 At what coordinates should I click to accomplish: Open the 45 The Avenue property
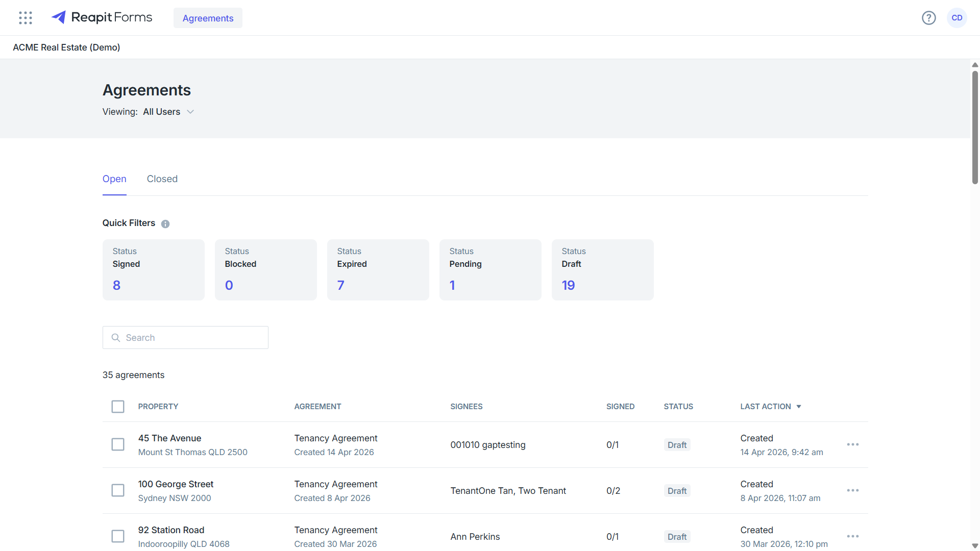(169, 438)
